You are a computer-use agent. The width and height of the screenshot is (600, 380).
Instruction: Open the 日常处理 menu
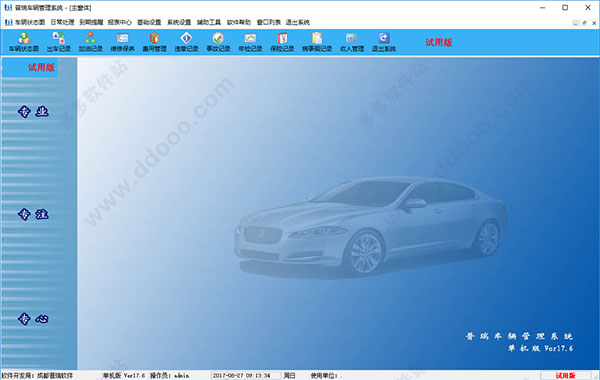62,22
